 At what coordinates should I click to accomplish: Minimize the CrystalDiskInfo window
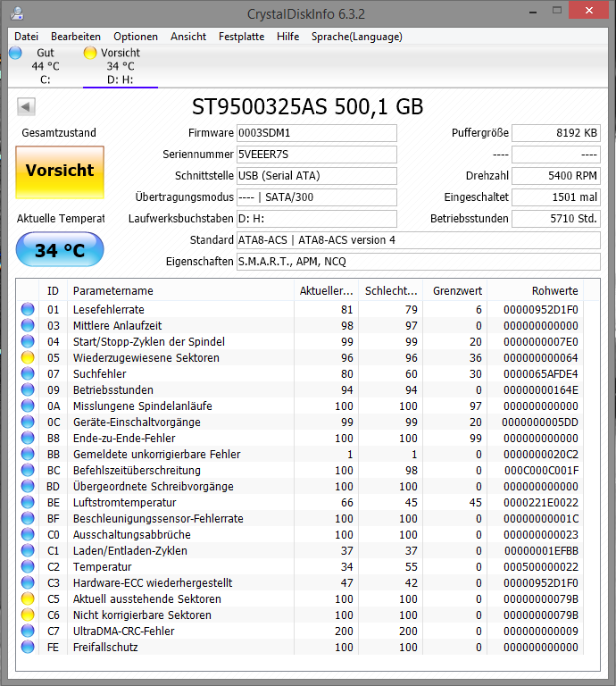pyautogui.click(x=532, y=13)
